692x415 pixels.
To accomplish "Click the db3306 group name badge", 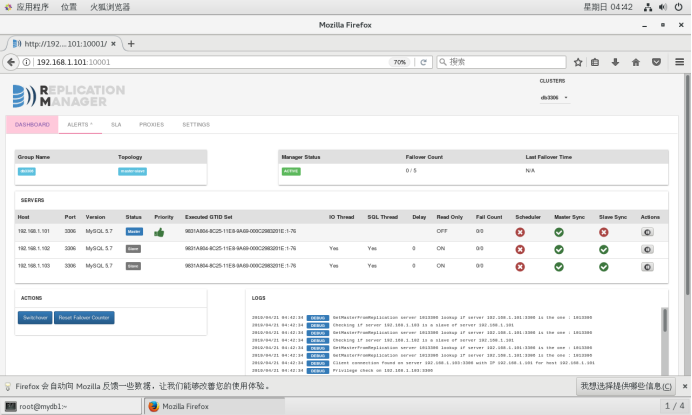I will point(27,171).
